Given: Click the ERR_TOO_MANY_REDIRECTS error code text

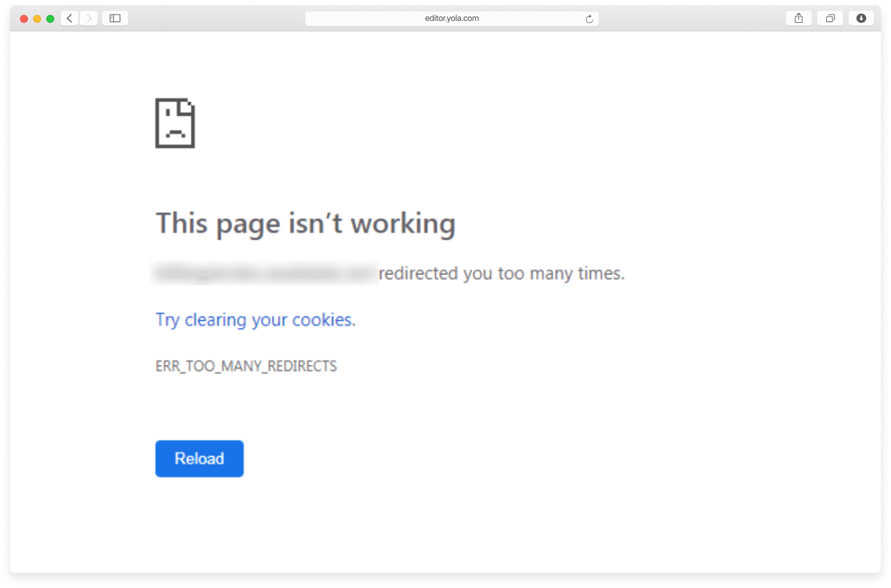Looking at the screenshot, I should tap(246, 366).
